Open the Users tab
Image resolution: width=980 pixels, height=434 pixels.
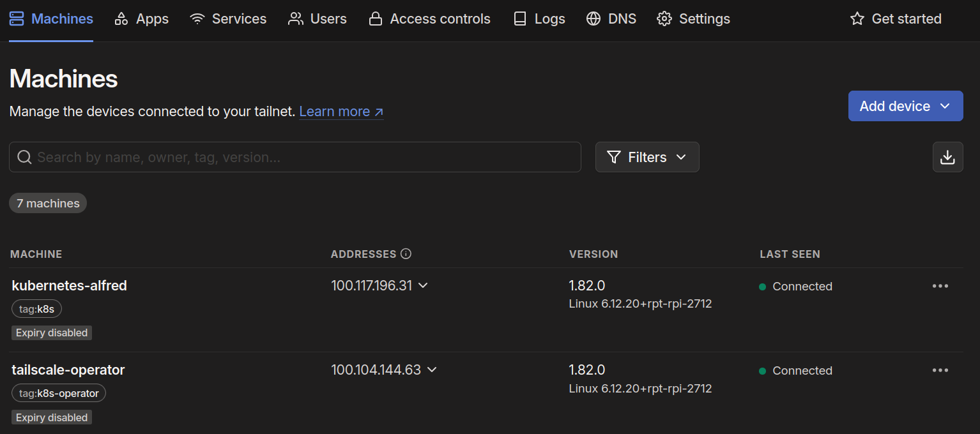318,19
